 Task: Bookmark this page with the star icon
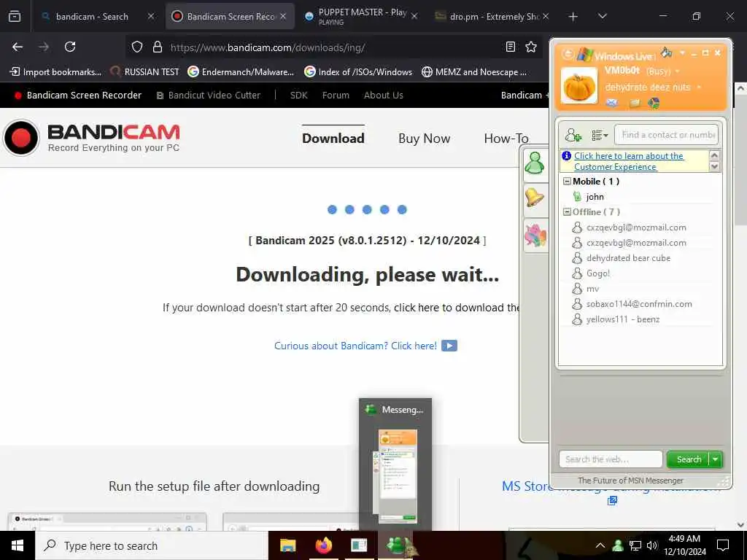pos(531,47)
